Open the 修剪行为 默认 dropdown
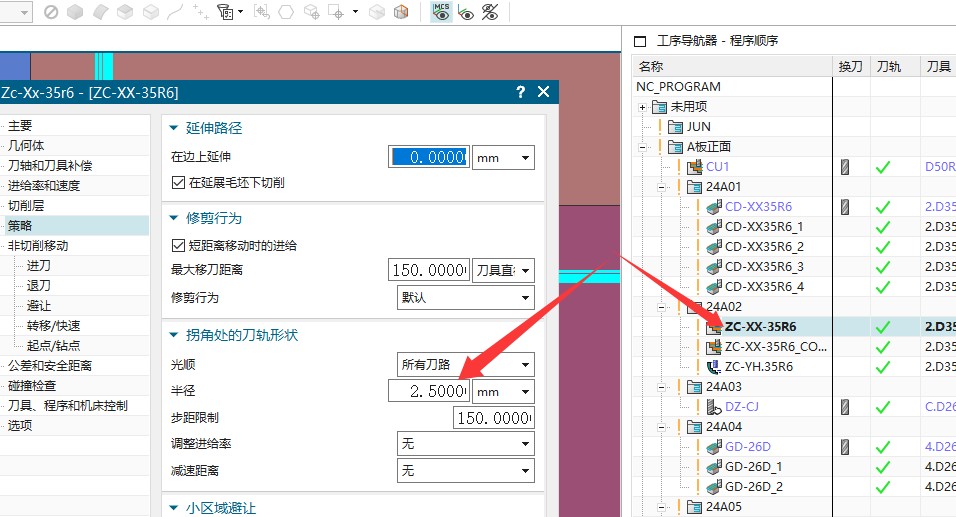The width and height of the screenshot is (956, 517). (466, 298)
